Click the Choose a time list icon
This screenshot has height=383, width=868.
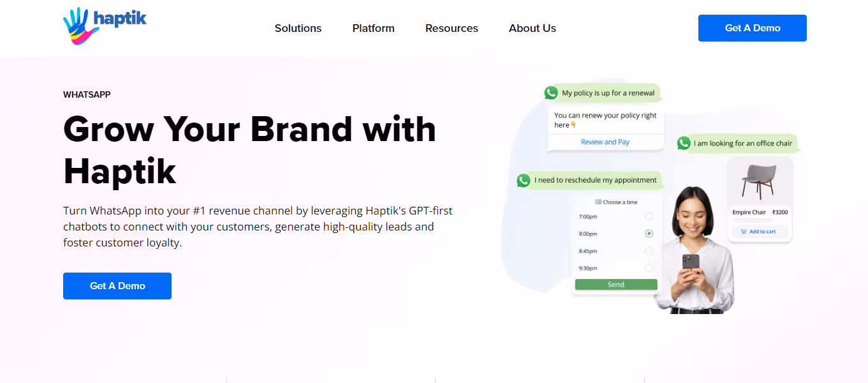(x=598, y=202)
